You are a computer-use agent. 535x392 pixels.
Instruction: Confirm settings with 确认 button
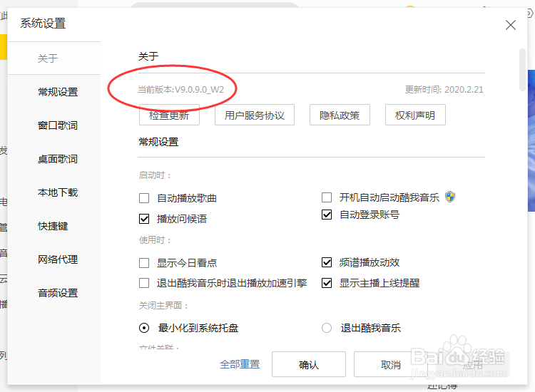[309, 365]
